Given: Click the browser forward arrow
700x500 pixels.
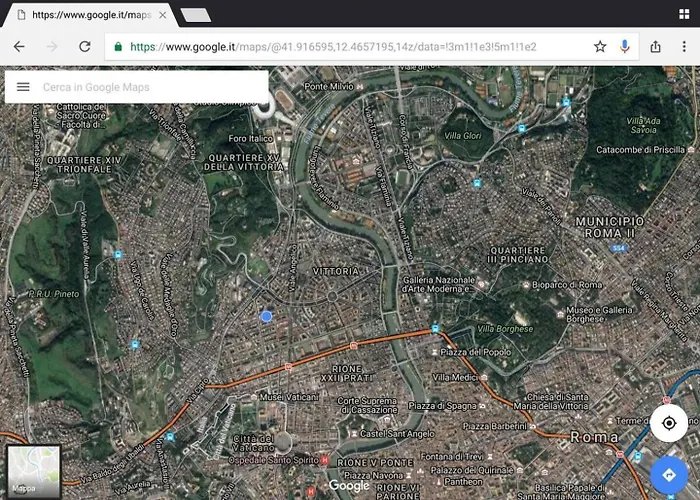Looking at the screenshot, I should click(x=52, y=46).
